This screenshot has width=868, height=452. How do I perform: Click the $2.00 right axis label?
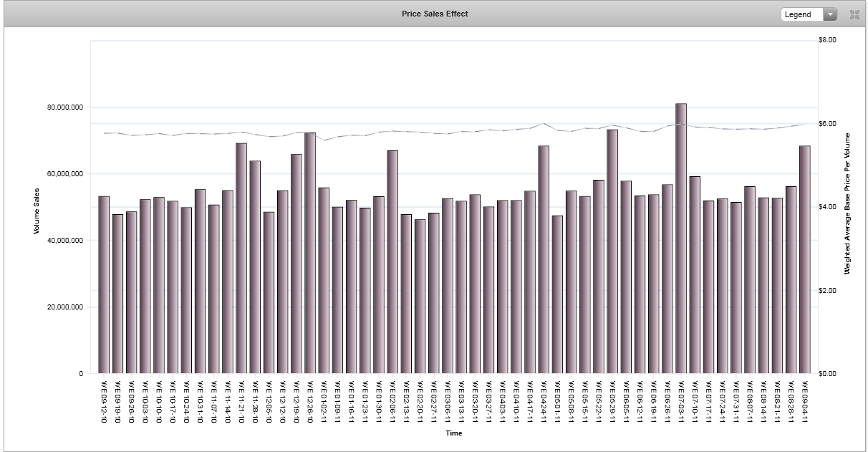tap(827, 290)
